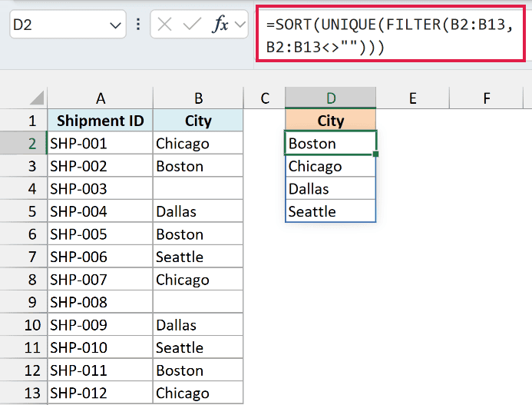Click Boston in the SHP-005 row

pyautogui.click(x=198, y=234)
